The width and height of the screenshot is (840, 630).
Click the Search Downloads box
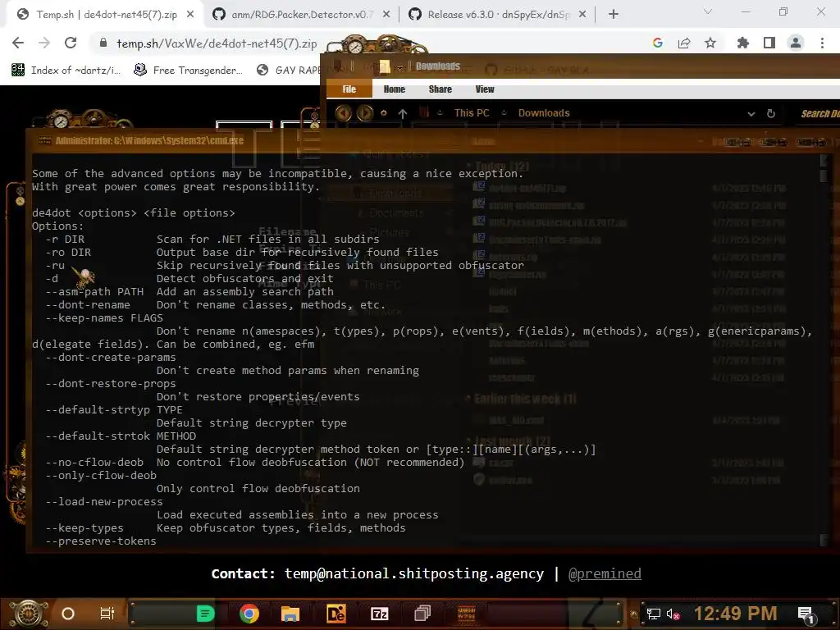click(x=819, y=113)
